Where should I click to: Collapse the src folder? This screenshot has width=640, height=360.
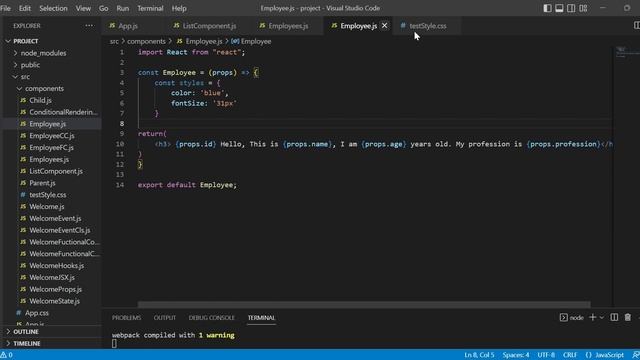(25, 77)
